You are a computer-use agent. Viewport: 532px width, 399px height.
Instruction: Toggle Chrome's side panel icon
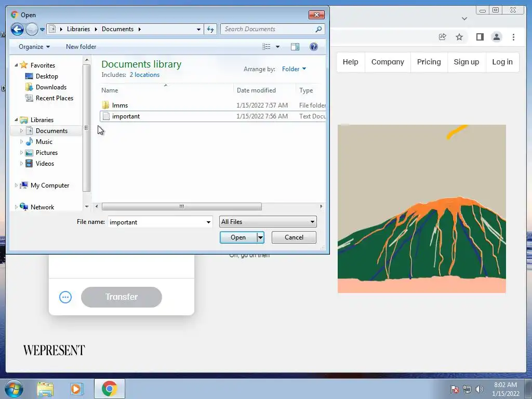tap(480, 37)
